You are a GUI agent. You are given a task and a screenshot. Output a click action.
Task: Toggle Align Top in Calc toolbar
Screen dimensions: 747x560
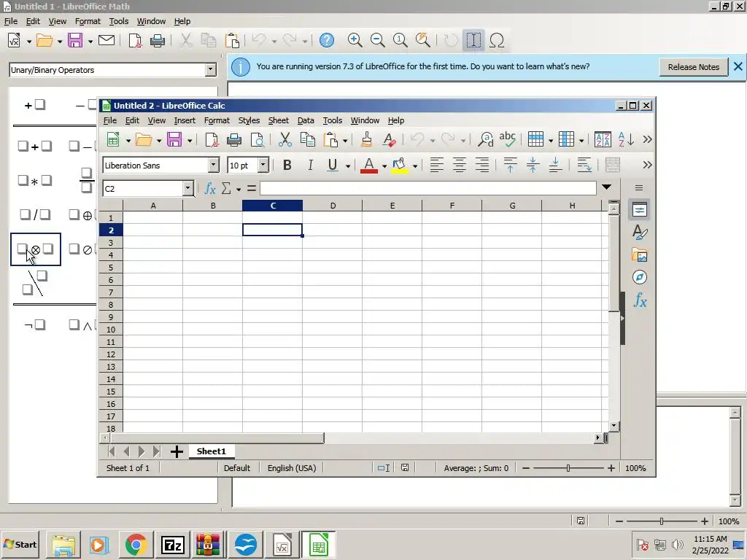click(x=510, y=166)
